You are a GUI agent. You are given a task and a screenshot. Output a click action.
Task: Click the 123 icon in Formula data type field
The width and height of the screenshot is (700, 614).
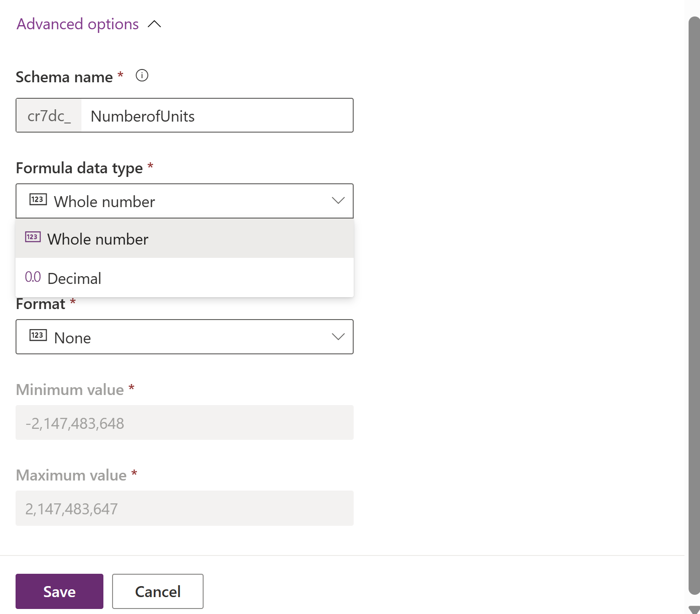pos(38,199)
